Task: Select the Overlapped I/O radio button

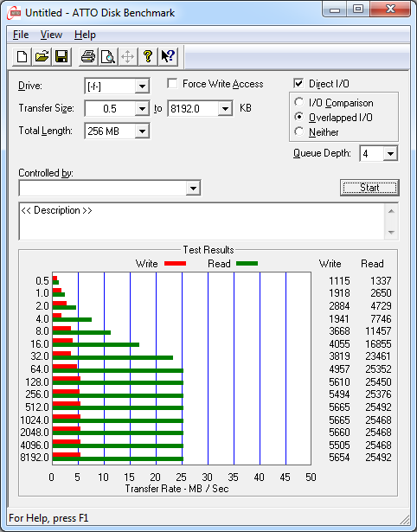Action: (x=299, y=117)
